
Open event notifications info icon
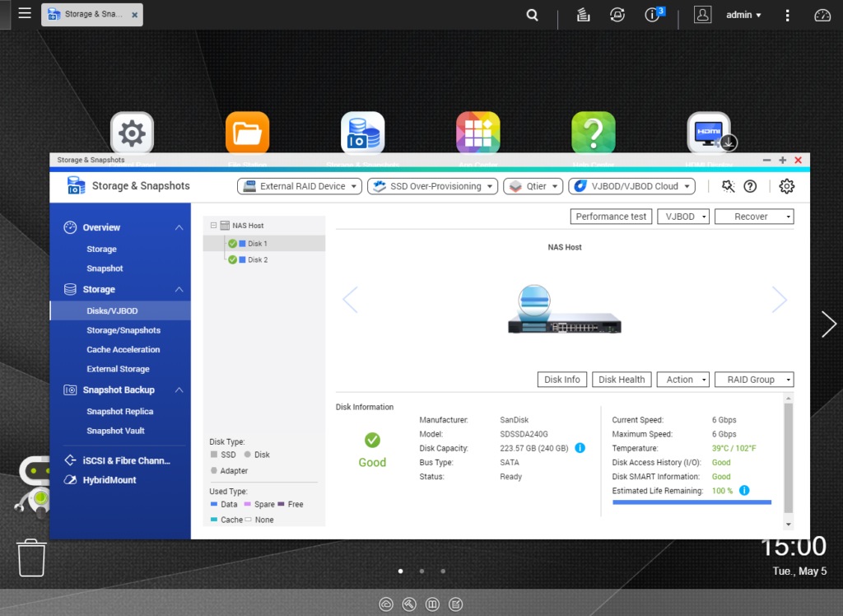652,15
